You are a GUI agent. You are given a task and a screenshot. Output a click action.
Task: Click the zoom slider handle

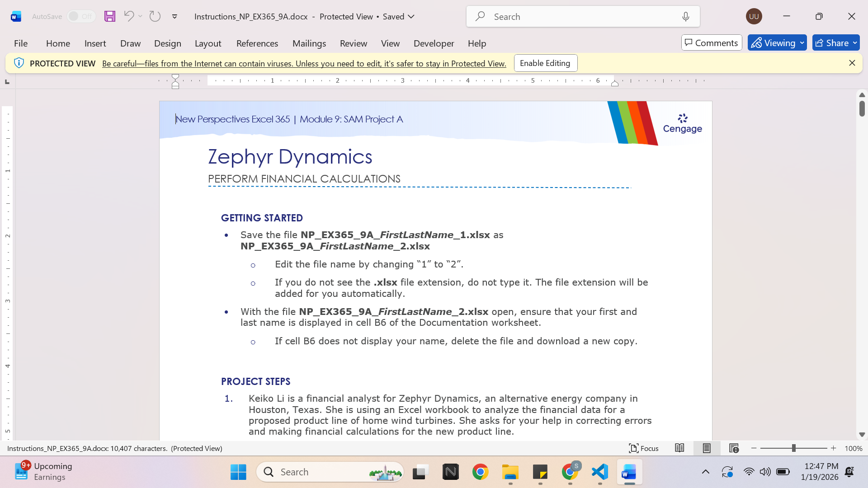pyautogui.click(x=793, y=448)
